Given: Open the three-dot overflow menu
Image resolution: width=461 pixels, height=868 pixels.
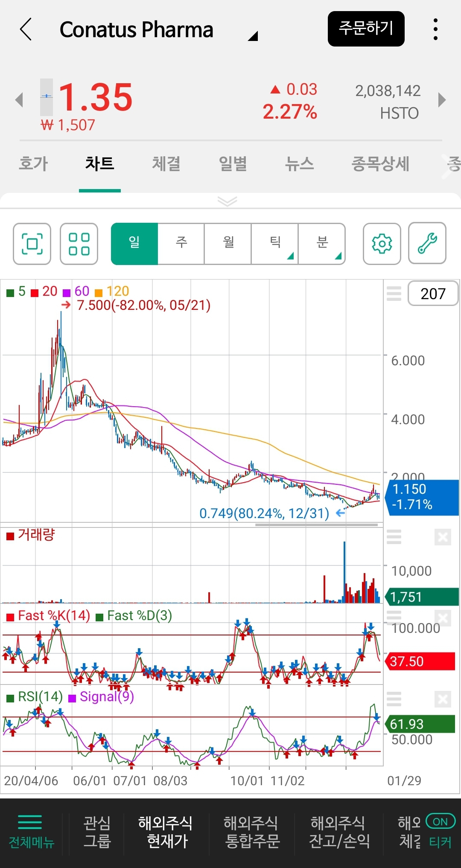Looking at the screenshot, I should coord(435,29).
